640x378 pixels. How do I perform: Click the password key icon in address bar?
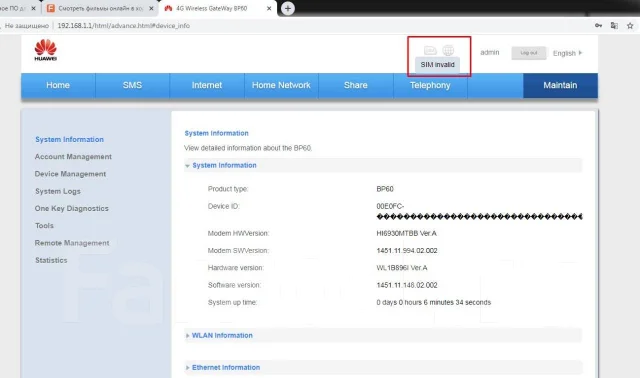598,25
